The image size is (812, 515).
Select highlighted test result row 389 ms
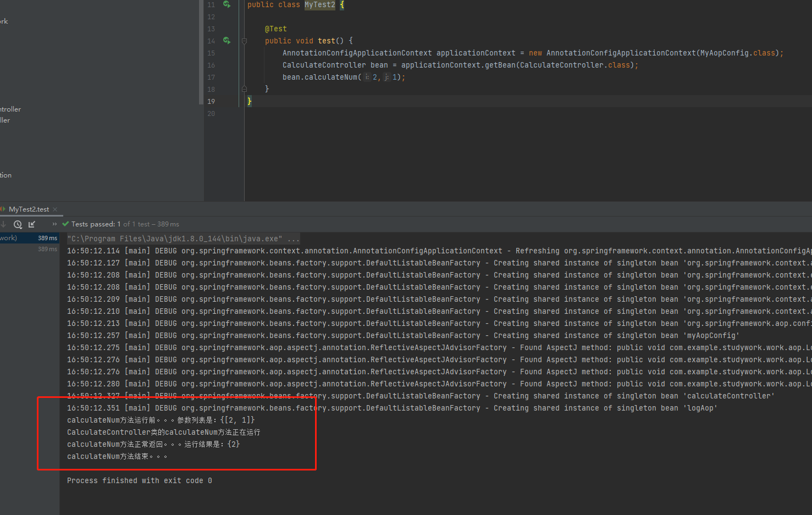click(x=30, y=238)
